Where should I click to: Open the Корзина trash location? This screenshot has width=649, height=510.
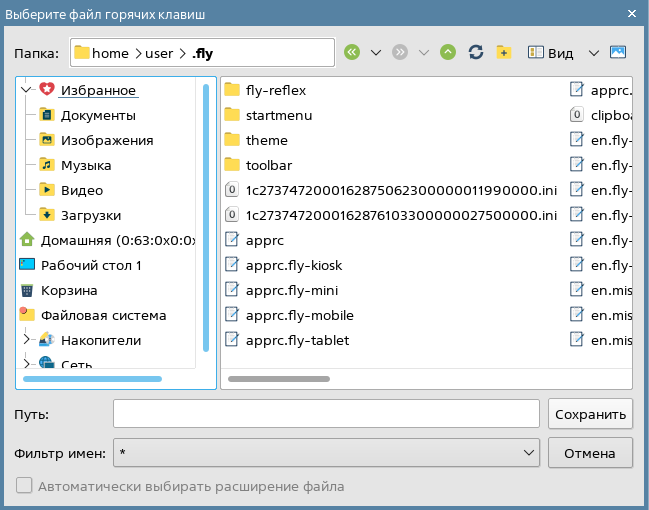pyautogui.click(x=69, y=290)
